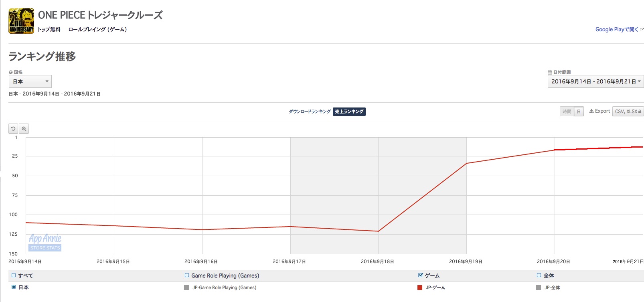This screenshot has height=302, width=644.
Task: Switch chart granularity to 時間
Action: pos(567,111)
